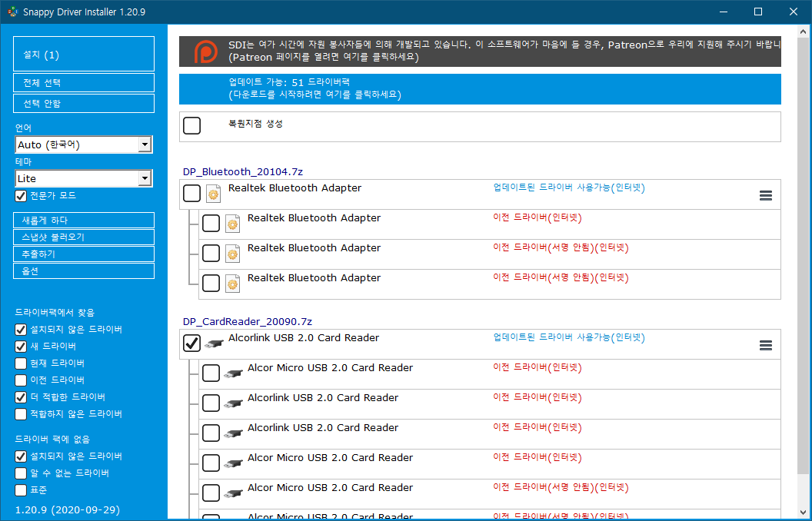Screen dimensions: 812x521
Task: Enable the 이전 드라이버 filter
Action: [x=21, y=380]
